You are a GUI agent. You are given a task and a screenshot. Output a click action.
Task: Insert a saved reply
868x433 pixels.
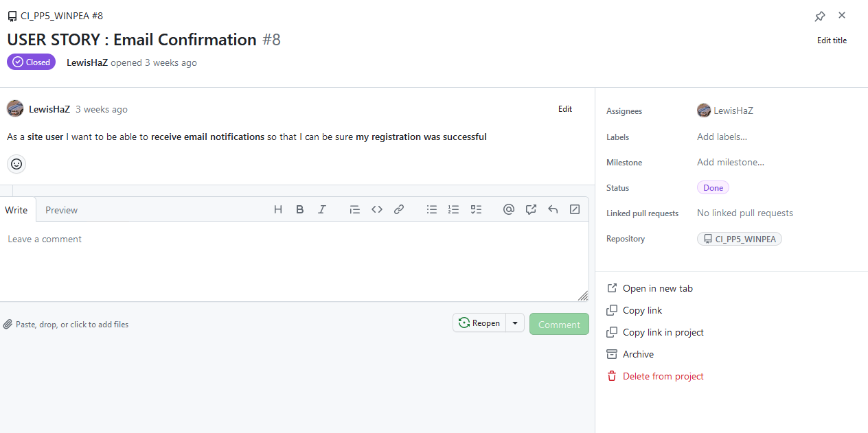[553, 210]
